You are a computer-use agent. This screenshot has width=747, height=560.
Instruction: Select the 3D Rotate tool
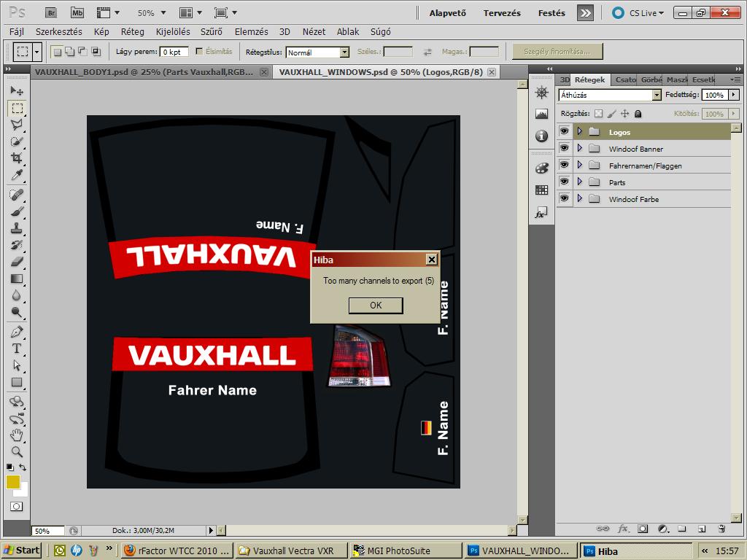[17, 402]
